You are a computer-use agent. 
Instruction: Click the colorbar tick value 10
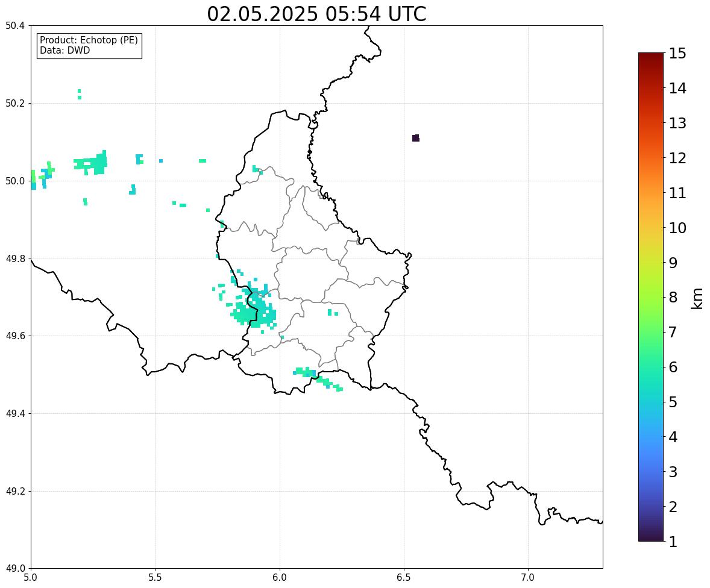(x=677, y=228)
